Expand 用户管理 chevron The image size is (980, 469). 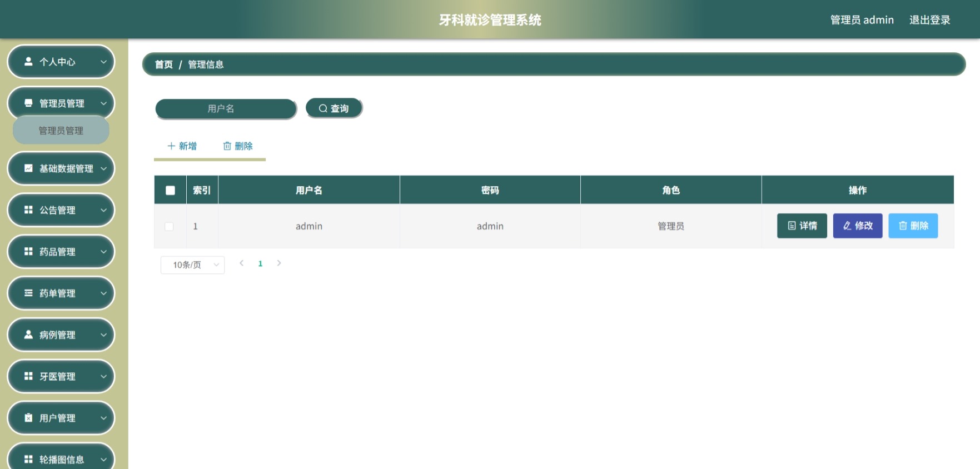coord(103,418)
